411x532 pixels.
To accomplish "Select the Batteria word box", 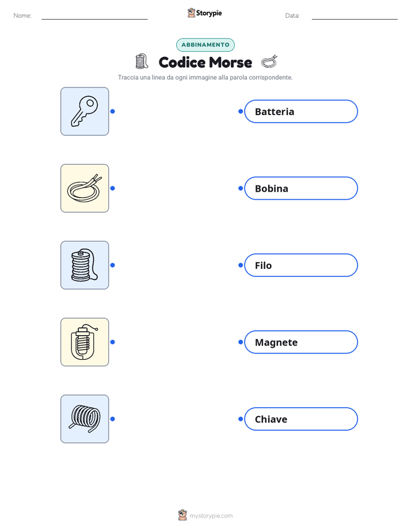I will pyautogui.click(x=301, y=111).
